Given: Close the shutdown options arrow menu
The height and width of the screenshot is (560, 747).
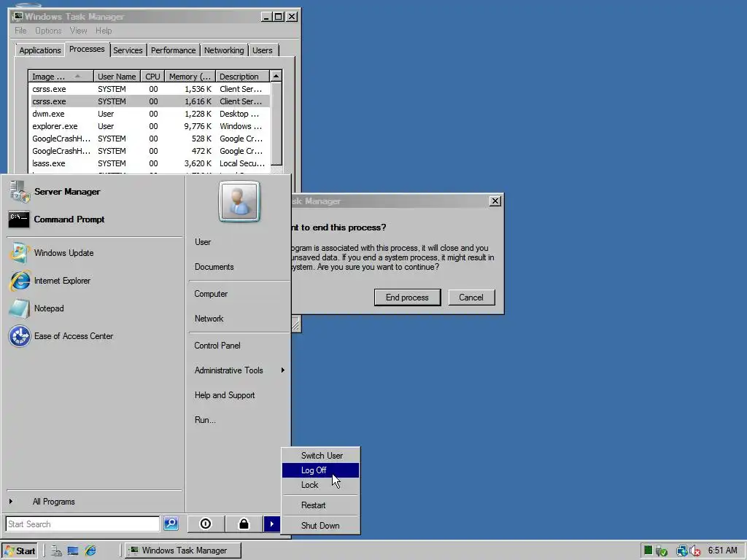Looking at the screenshot, I should (271, 524).
